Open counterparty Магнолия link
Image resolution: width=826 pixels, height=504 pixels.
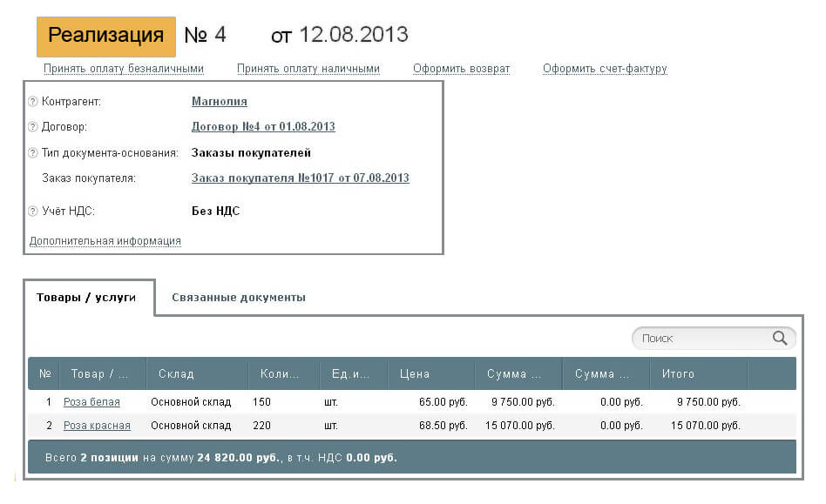(219, 102)
